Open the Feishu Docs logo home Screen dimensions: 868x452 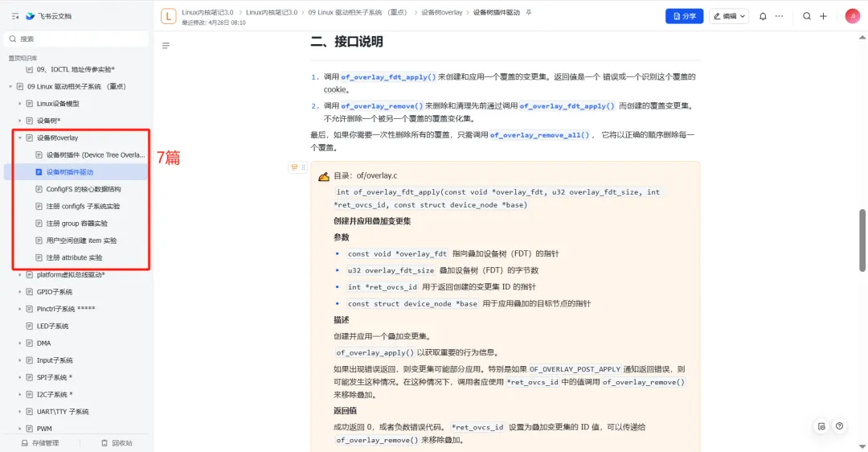49,16
